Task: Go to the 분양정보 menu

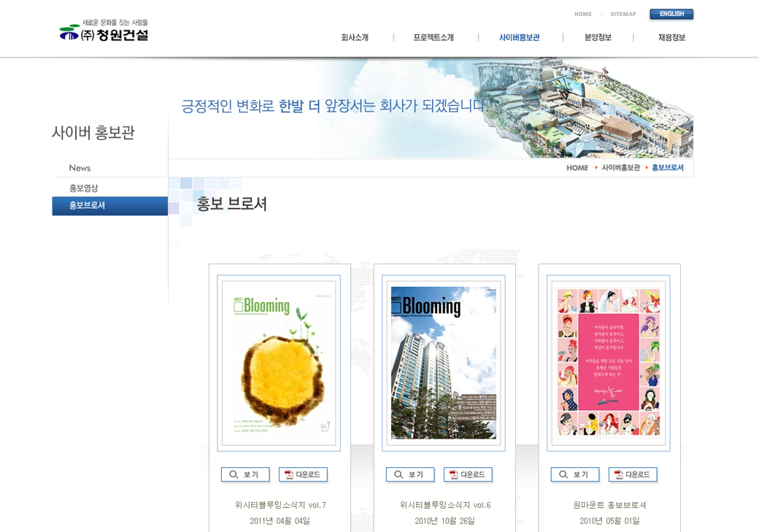Action: click(598, 38)
